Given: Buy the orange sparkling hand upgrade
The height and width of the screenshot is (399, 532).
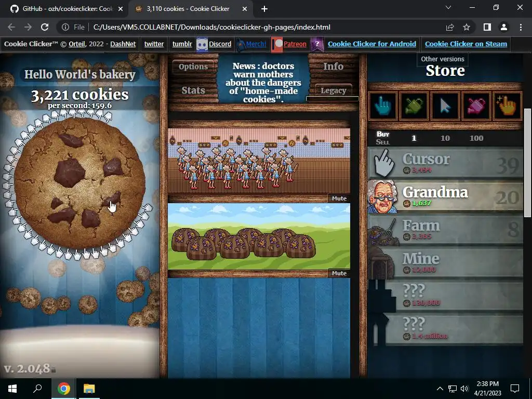Looking at the screenshot, I should [x=507, y=106].
